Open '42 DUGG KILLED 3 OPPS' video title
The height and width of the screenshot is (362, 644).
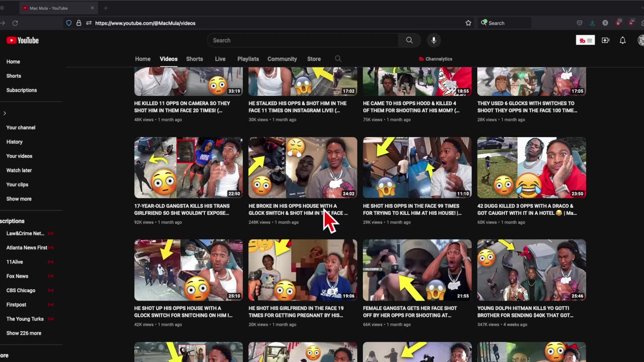pyautogui.click(x=527, y=209)
